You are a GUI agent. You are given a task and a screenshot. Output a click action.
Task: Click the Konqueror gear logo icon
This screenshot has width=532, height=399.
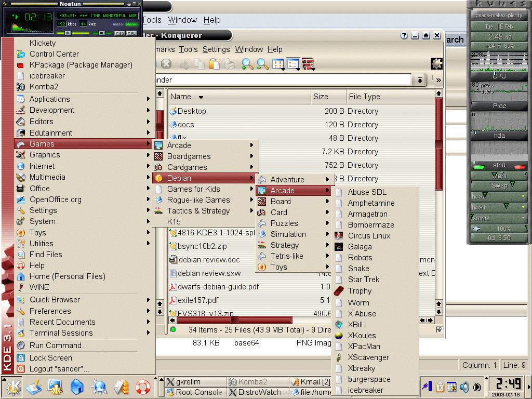click(436, 64)
